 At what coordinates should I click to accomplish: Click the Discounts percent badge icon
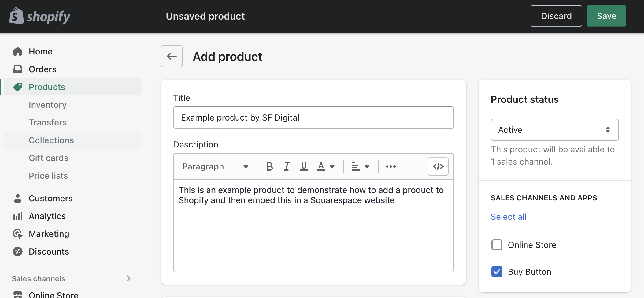(18, 251)
